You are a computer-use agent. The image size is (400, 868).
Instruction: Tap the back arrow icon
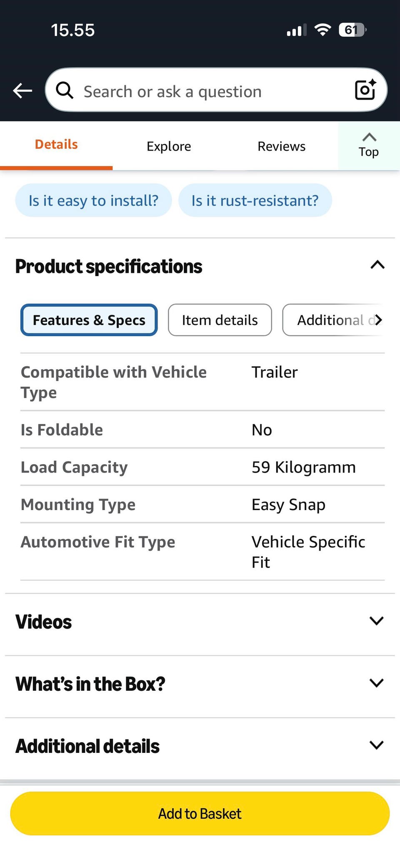(x=22, y=90)
